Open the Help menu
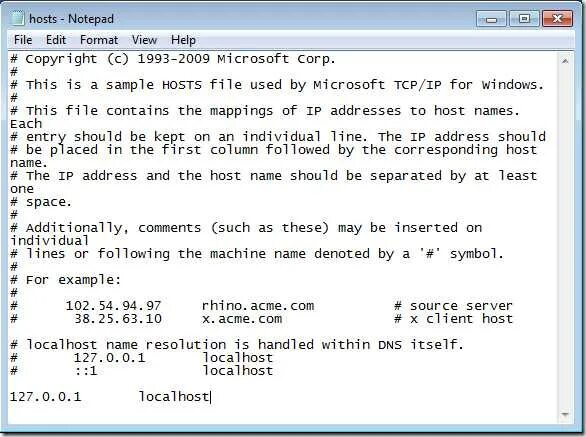The width and height of the screenshot is (586, 437). click(x=183, y=40)
